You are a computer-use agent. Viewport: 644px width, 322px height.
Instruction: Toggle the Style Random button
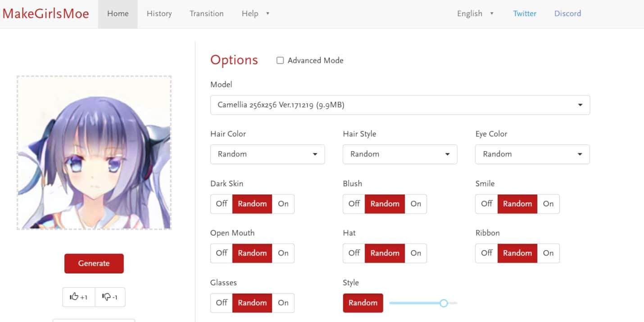(x=363, y=303)
